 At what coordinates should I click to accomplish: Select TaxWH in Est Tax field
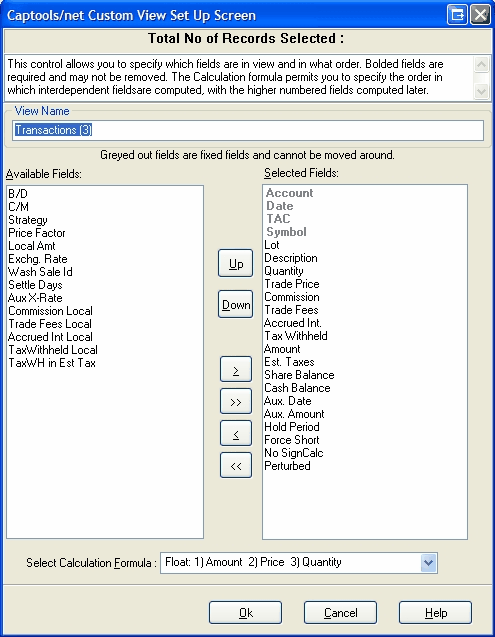[x=52, y=363]
